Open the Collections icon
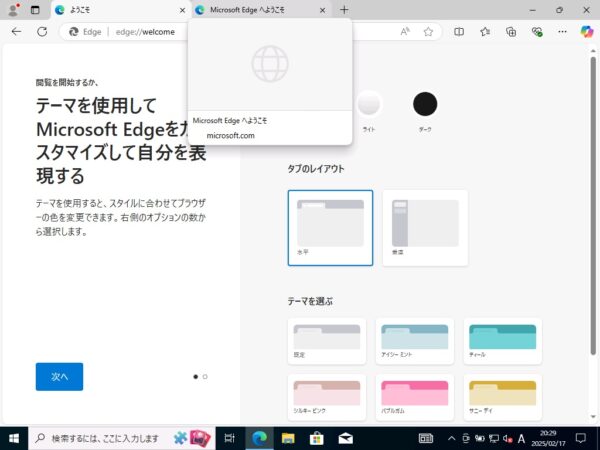Viewport: 600px width, 450px height. tap(511, 32)
